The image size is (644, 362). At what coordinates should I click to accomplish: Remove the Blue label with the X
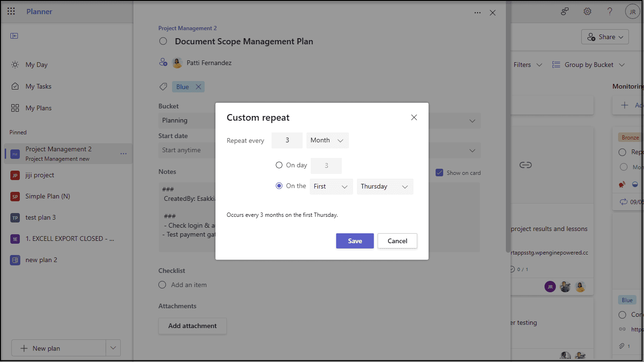pyautogui.click(x=198, y=87)
